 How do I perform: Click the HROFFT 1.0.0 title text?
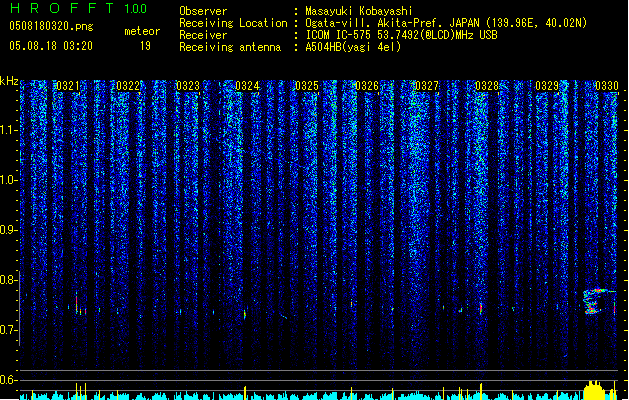[79, 8]
